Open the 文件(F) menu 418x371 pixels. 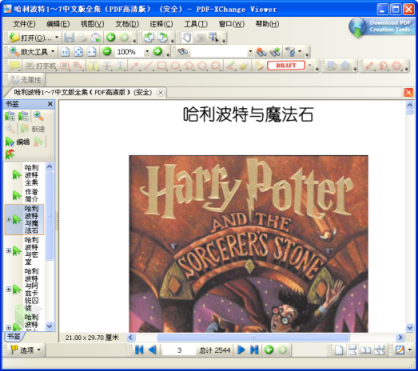click(24, 24)
